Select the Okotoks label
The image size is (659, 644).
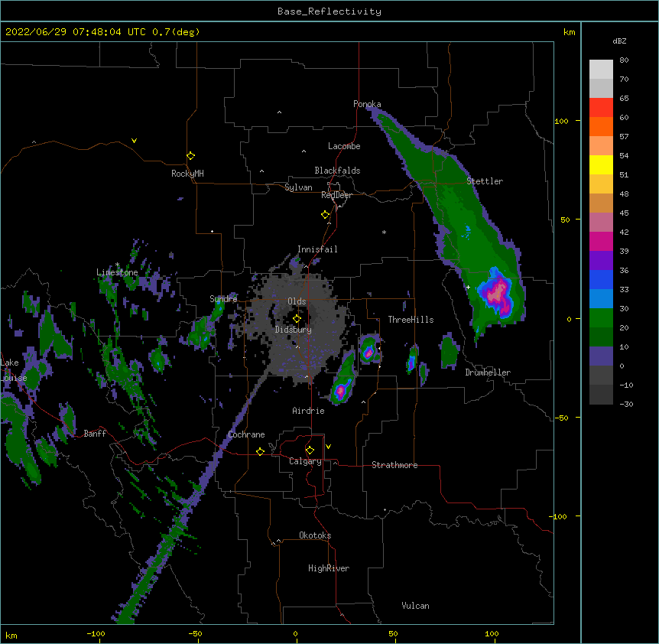tap(315, 535)
